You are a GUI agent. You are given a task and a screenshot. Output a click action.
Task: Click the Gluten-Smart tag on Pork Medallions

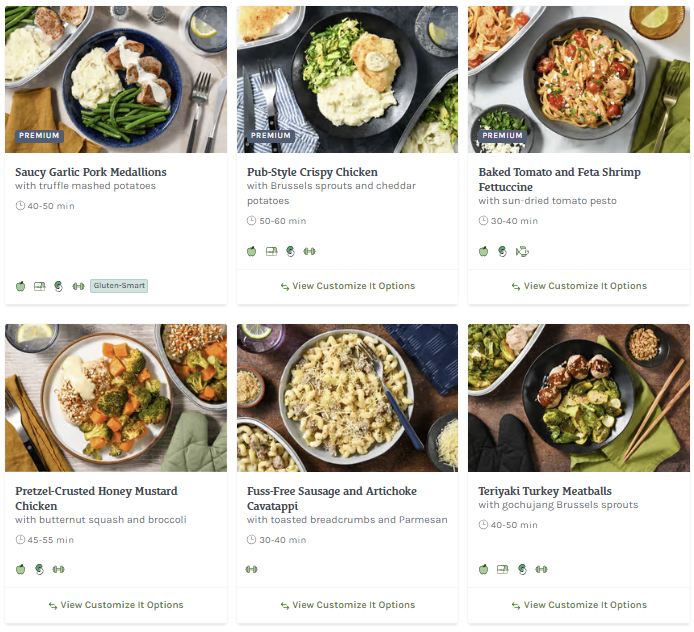tap(119, 286)
